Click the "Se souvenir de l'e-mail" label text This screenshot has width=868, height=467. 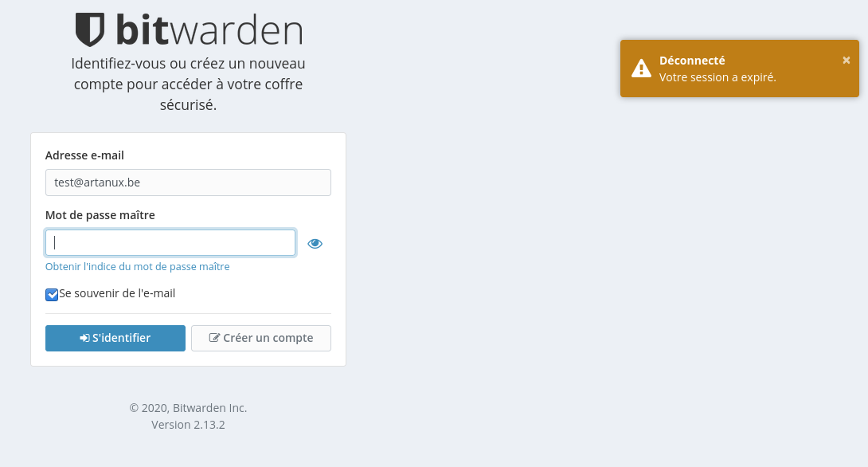pos(117,293)
